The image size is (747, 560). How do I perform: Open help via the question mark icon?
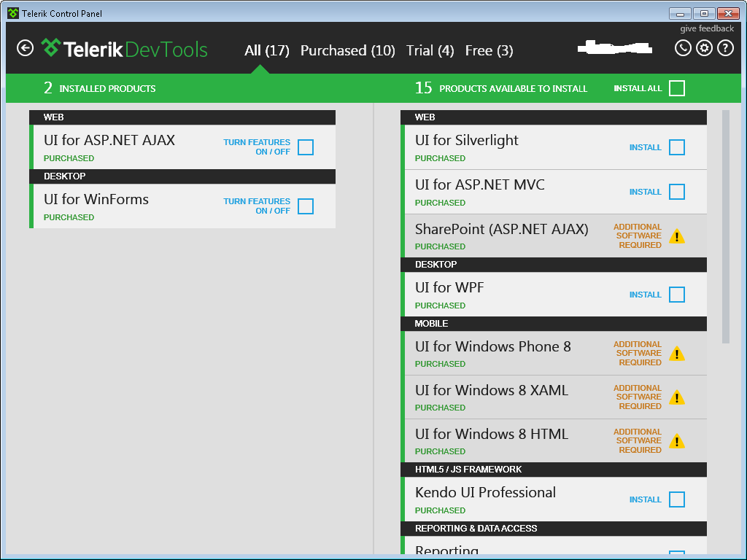726,48
